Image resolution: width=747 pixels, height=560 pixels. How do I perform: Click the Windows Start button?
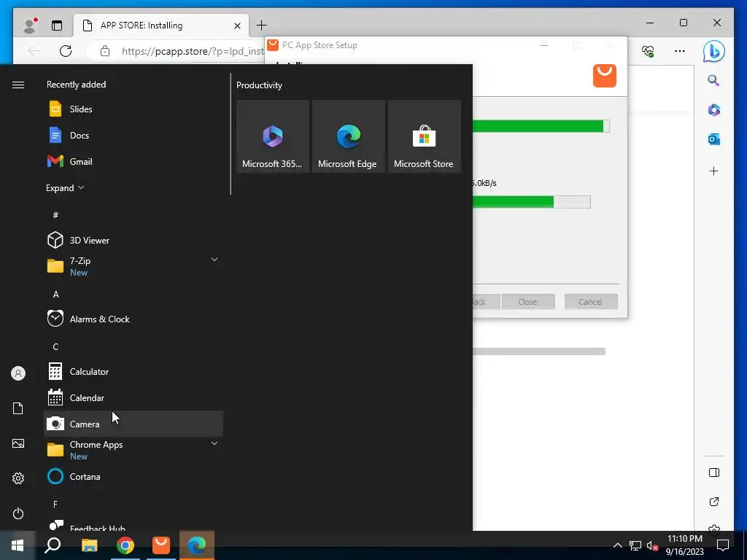click(18, 545)
